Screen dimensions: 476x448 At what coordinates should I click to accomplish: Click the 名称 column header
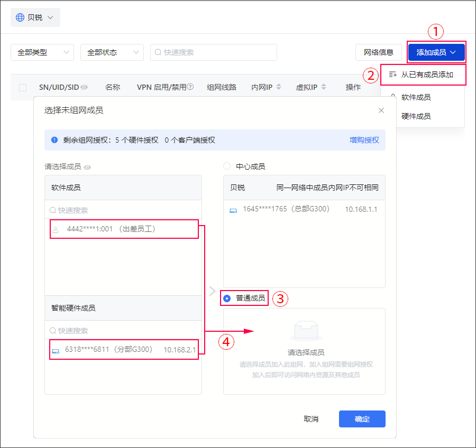(113, 87)
